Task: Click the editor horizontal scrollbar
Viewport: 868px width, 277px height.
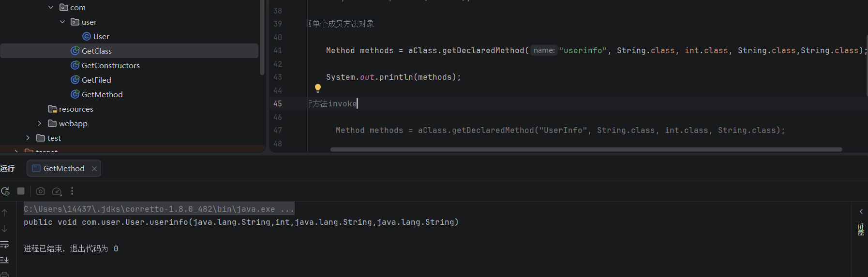Action: click(x=586, y=149)
